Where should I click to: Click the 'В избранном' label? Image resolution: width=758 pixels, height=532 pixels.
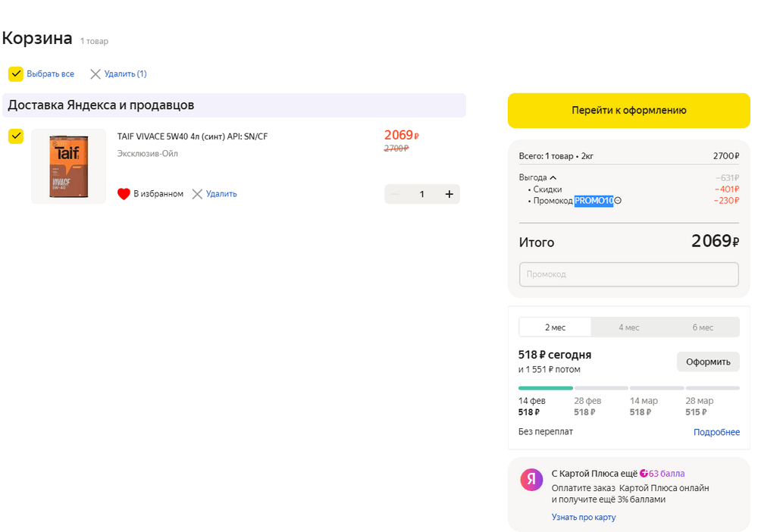point(158,194)
